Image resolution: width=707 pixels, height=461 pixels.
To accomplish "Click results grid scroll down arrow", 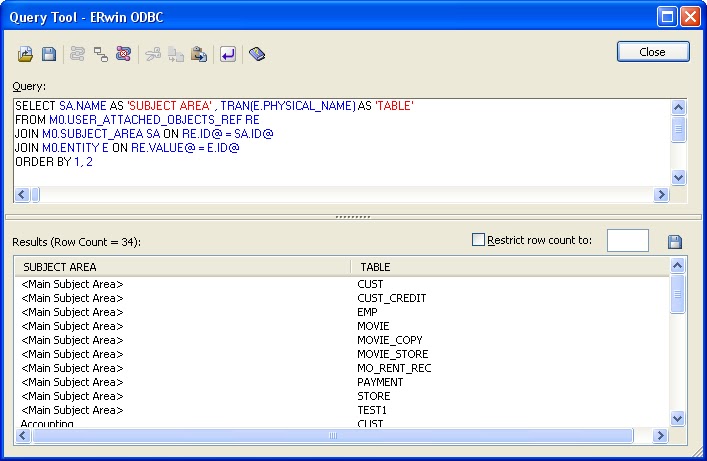I will [677, 418].
